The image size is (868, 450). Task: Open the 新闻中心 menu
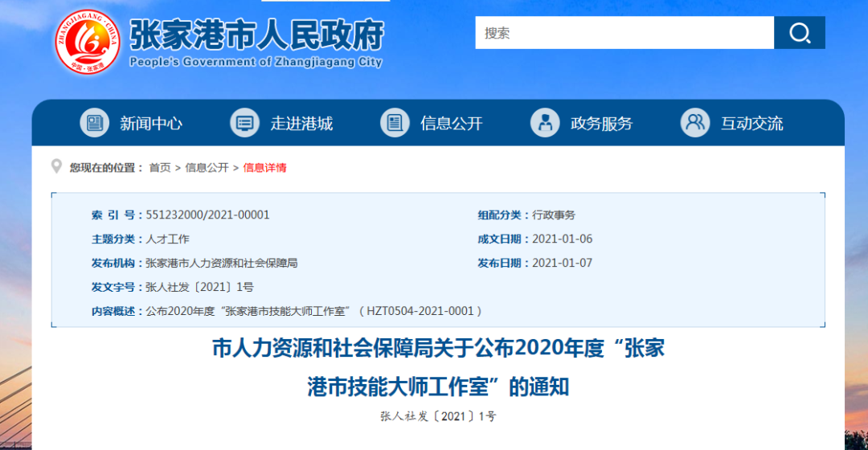click(x=151, y=124)
